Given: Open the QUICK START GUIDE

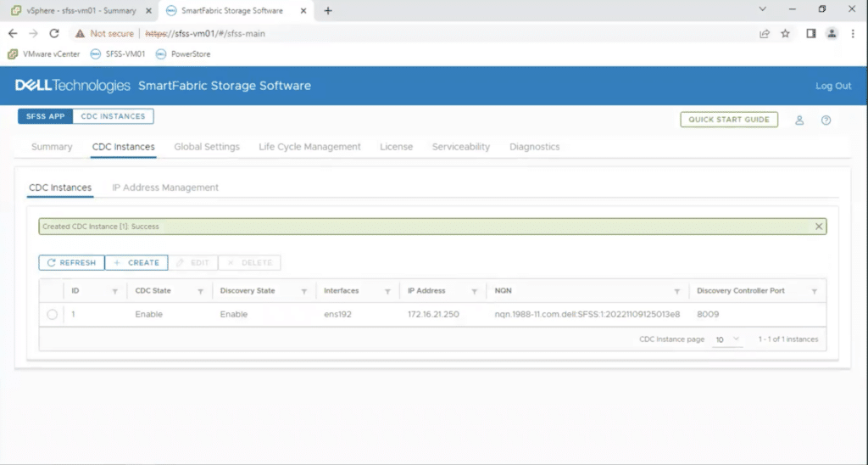Looking at the screenshot, I should [x=729, y=119].
